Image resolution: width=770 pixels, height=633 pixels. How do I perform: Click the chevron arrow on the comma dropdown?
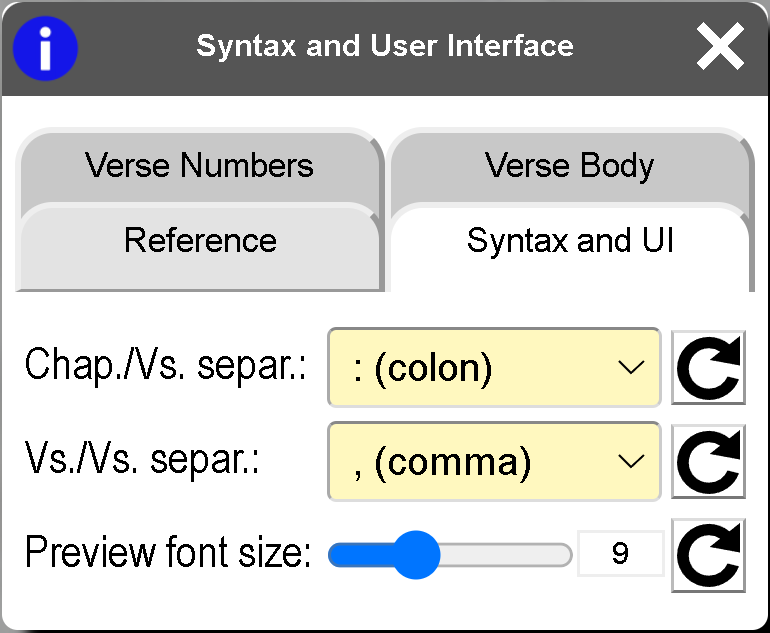631,462
